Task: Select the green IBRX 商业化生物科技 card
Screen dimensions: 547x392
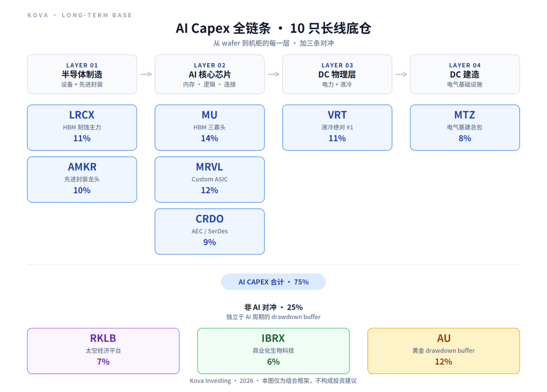Action: click(273, 351)
